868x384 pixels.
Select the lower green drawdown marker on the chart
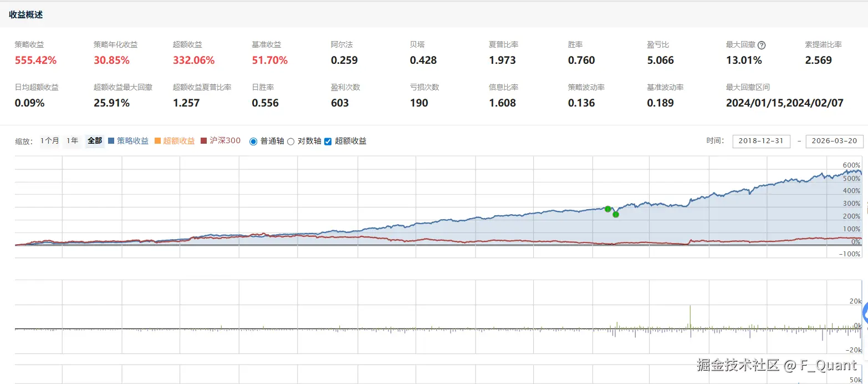pyautogui.click(x=615, y=214)
